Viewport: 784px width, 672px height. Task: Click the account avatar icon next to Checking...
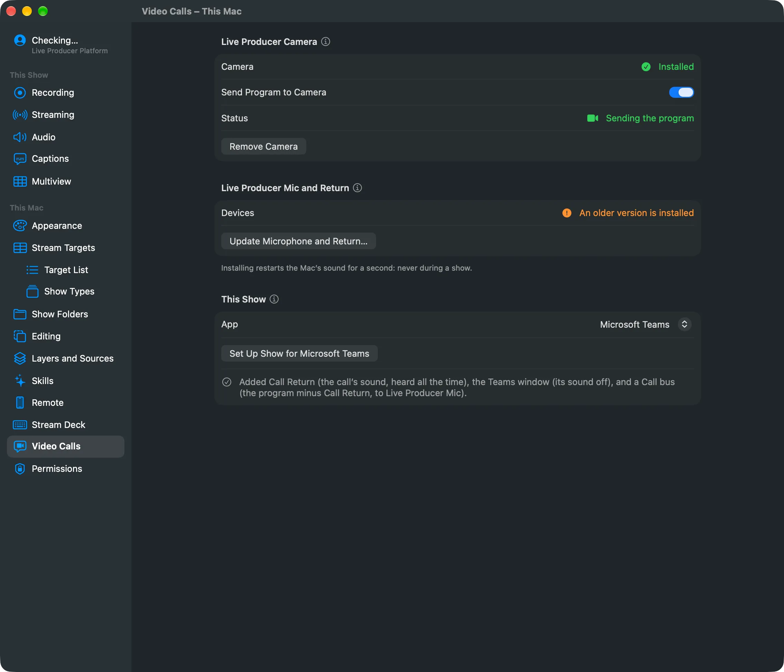(20, 40)
